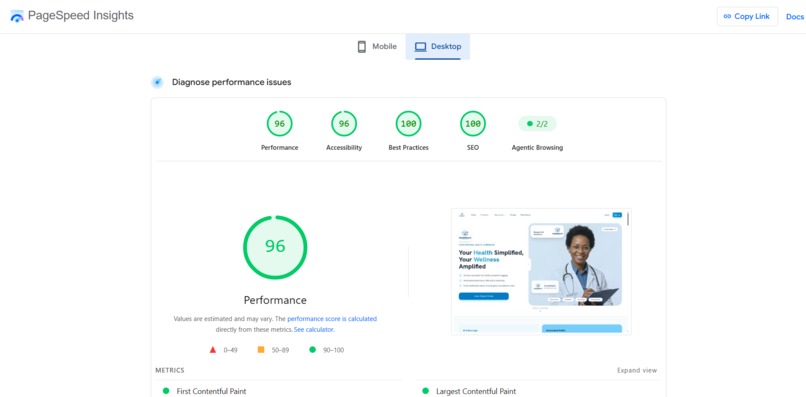Click the METRICS section heading
Viewport: 806px width, 397px height.
(x=170, y=370)
